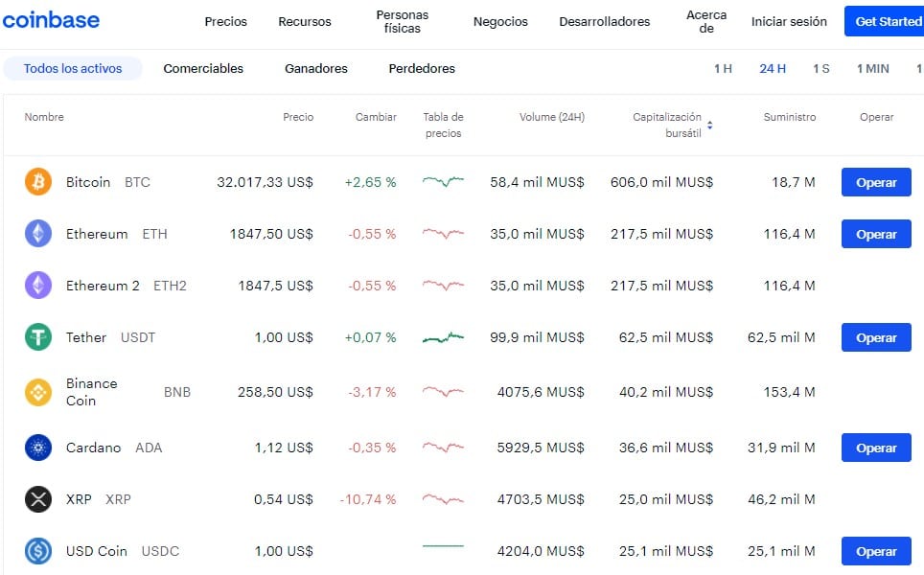This screenshot has width=924, height=575.
Task: Click the Tether green coin icon
Action: tap(38, 337)
